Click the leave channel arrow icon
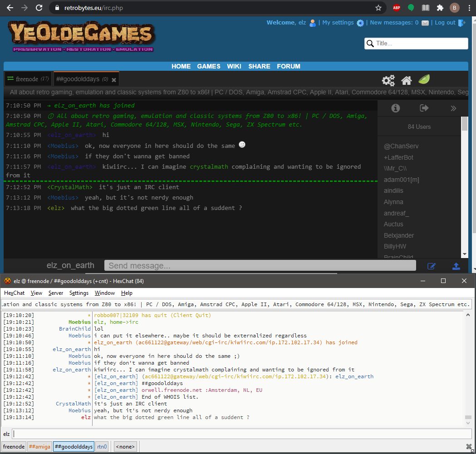476x454 pixels. pyautogui.click(x=424, y=108)
